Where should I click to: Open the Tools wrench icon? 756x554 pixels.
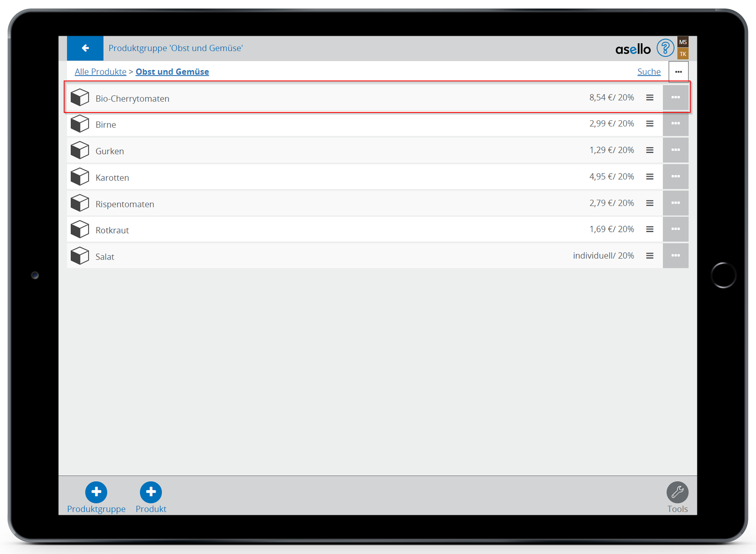point(677,493)
